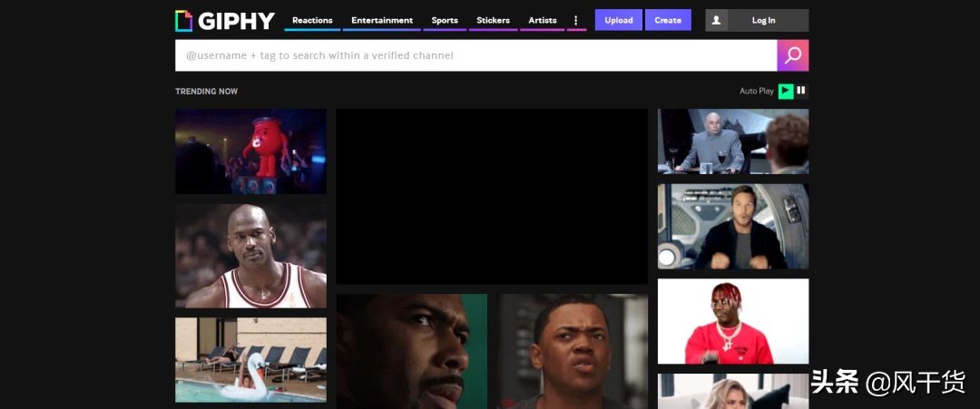
Task: Open the basketball player in red jersey GIF
Action: pyautogui.click(x=250, y=256)
